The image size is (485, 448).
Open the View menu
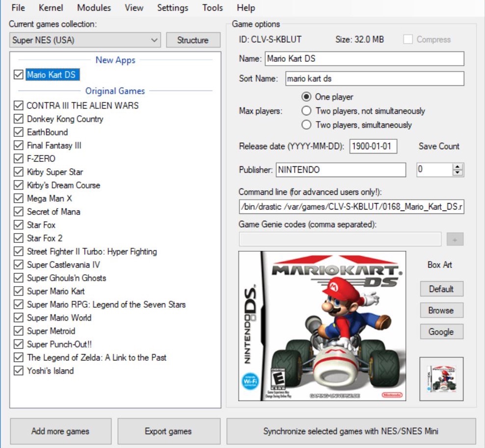134,8
